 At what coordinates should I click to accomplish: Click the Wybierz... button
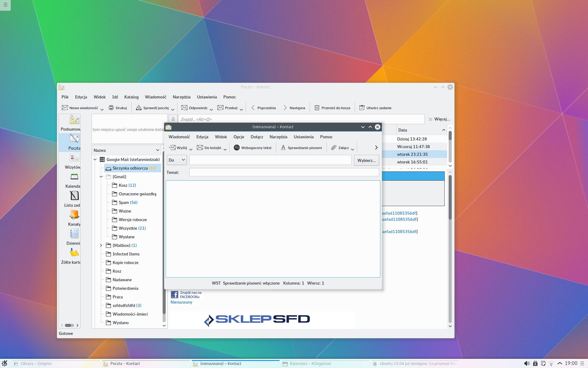366,160
